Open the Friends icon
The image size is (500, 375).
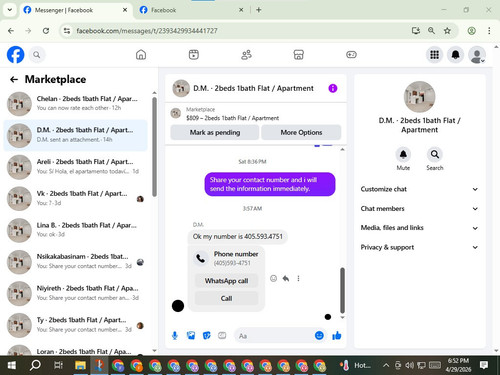click(x=246, y=55)
